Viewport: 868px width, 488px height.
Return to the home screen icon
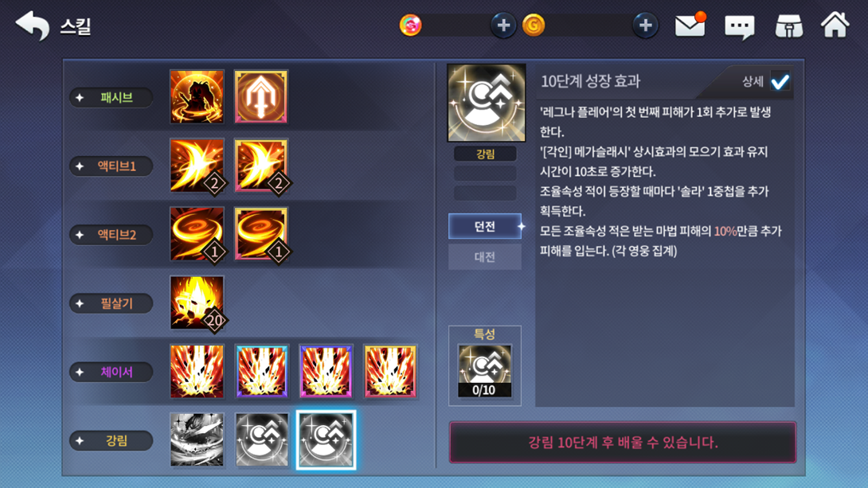(835, 25)
